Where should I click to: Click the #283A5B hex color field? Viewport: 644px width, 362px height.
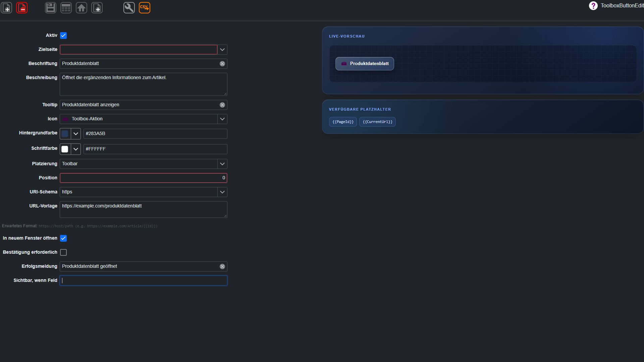pyautogui.click(x=155, y=134)
